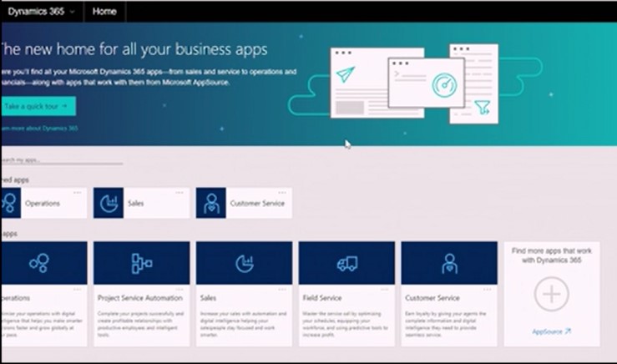The width and height of the screenshot is (617, 364).
Task: Open ellipsis menu on Project Service Automation tile
Action: pos(180,289)
